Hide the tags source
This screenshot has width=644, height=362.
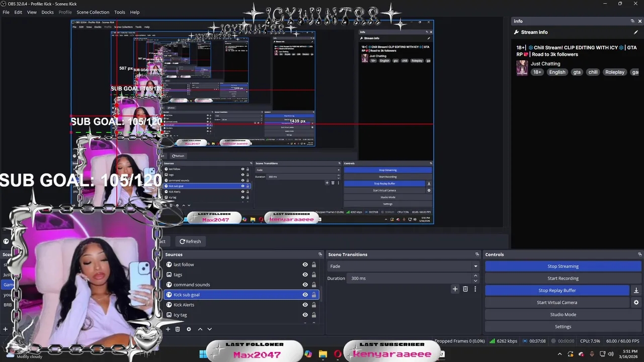tap(305, 275)
